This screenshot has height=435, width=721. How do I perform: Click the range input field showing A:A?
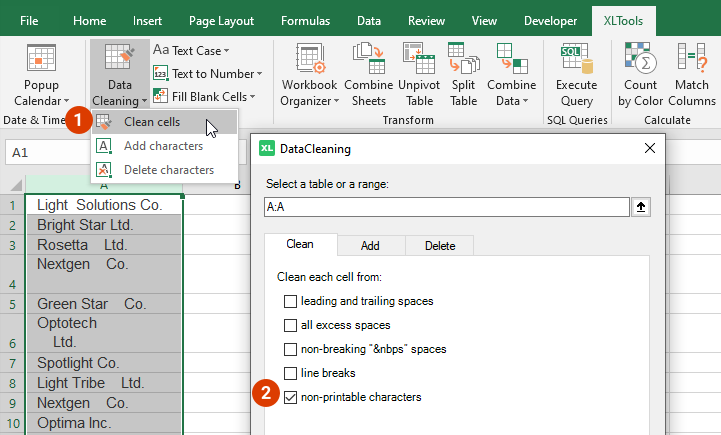click(446, 207)
